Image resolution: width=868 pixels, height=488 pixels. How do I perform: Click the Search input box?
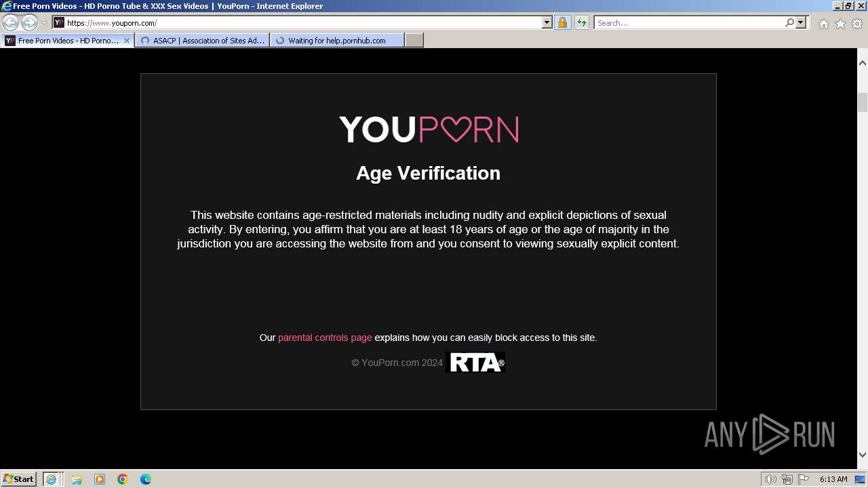pyautogui.click(x=689, y=22)
